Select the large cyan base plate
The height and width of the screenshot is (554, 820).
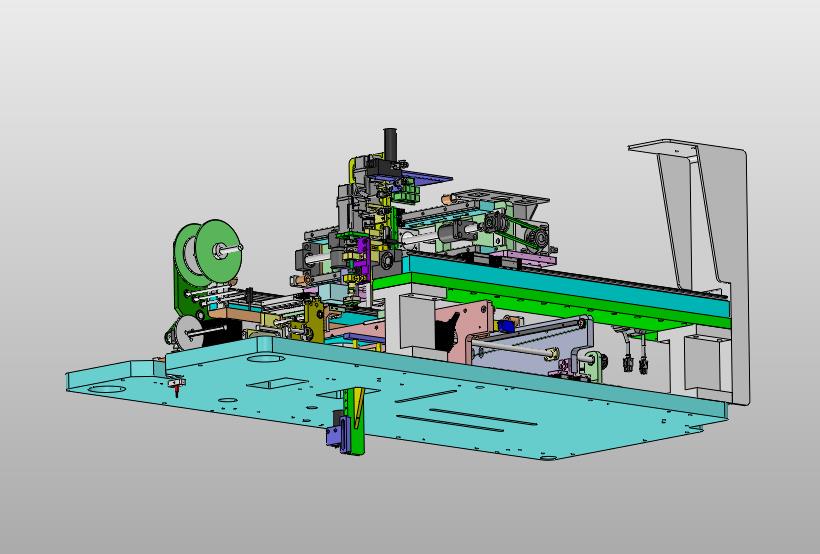tap(396, 398)
